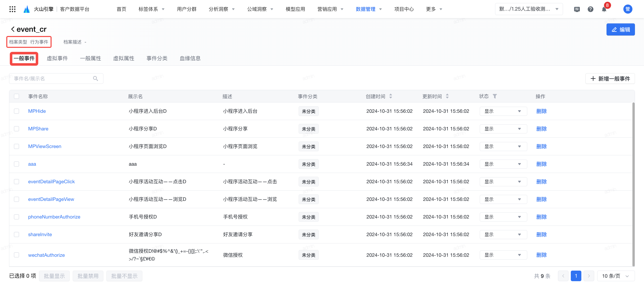Switch to the 一般属性 tab

click(91, 58)
